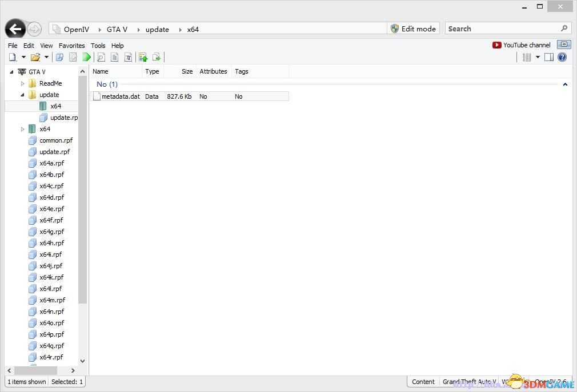Open breadcrumb arrow between OpenIV and GTA V
This screenshot has height=392, width=577.
pos(99,30)
